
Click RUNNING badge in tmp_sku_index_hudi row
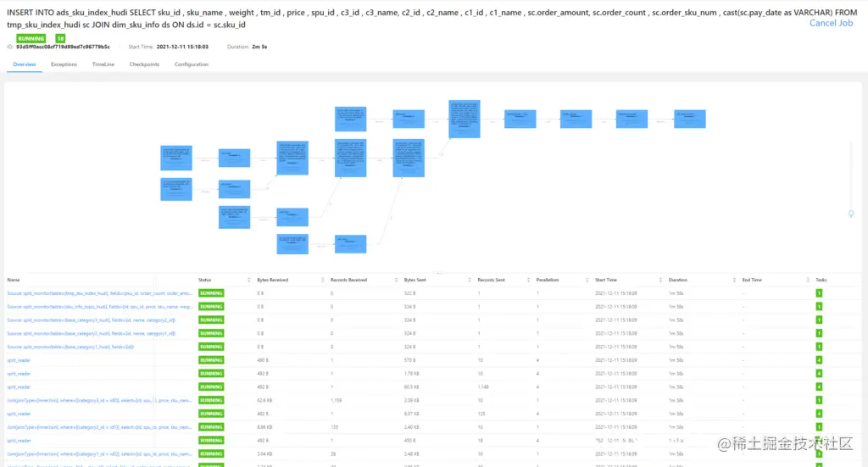click(211, 293)
